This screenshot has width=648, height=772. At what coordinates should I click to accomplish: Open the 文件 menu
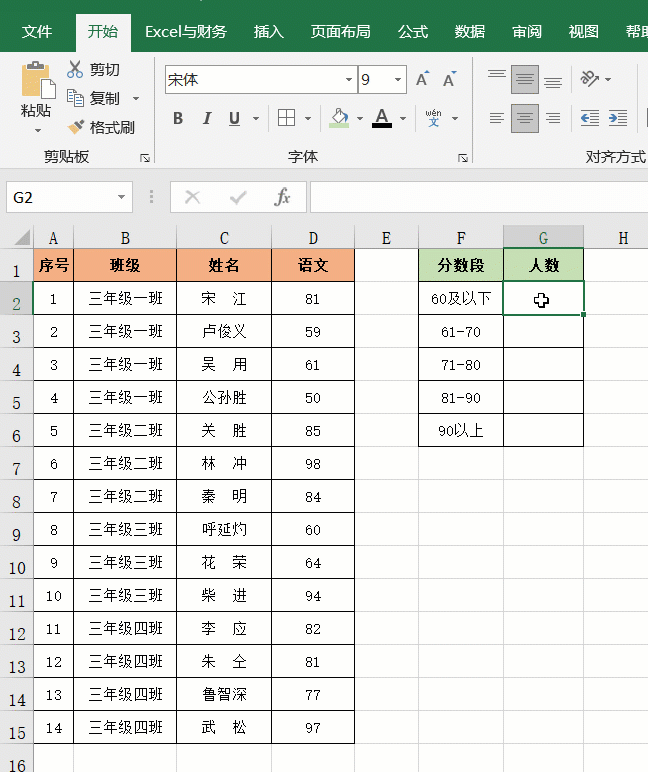coord(37,32)
